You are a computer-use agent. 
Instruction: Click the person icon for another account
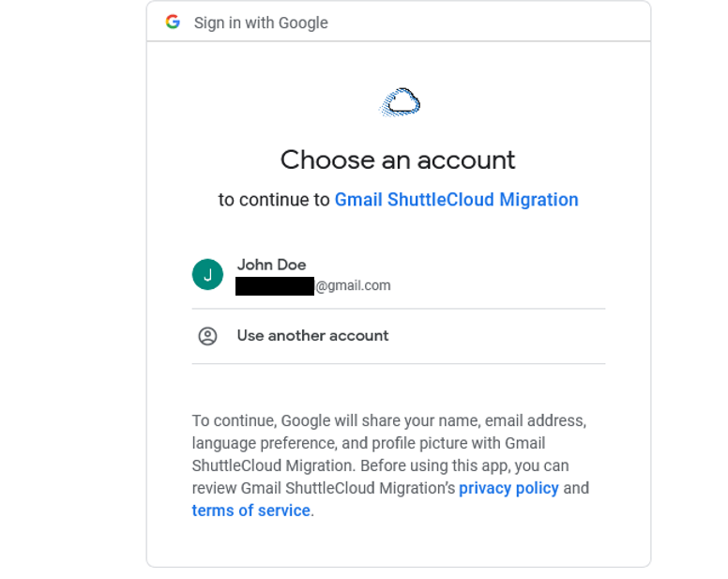(x=207, y=336)
